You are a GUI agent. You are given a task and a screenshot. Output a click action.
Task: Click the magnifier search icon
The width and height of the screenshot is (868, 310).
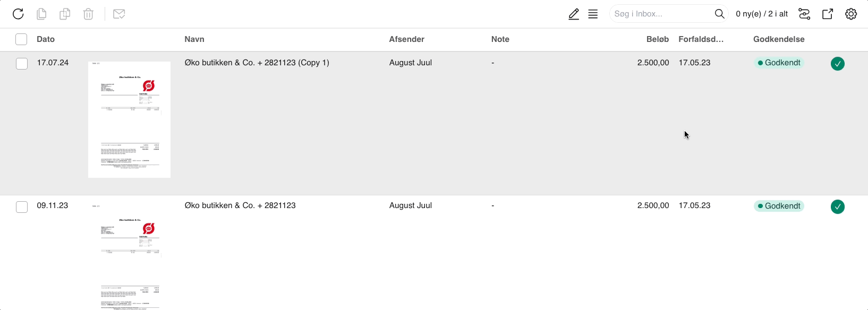[719, 14]
